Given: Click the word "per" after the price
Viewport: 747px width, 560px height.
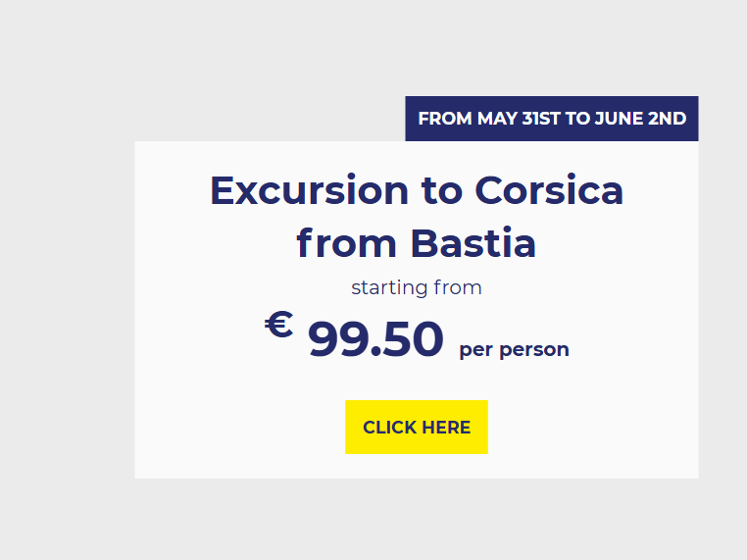Looking at the screenshot, I should tap(476, 351).
